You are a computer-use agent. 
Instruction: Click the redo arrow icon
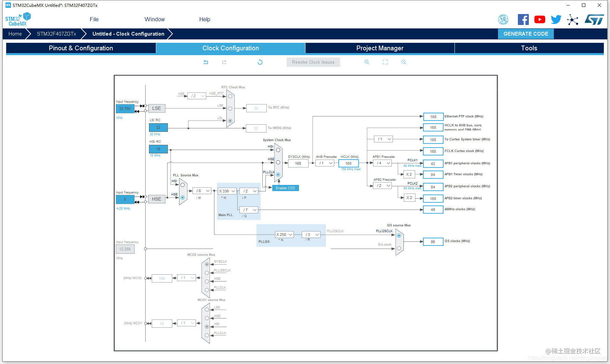tap(224, 62)
